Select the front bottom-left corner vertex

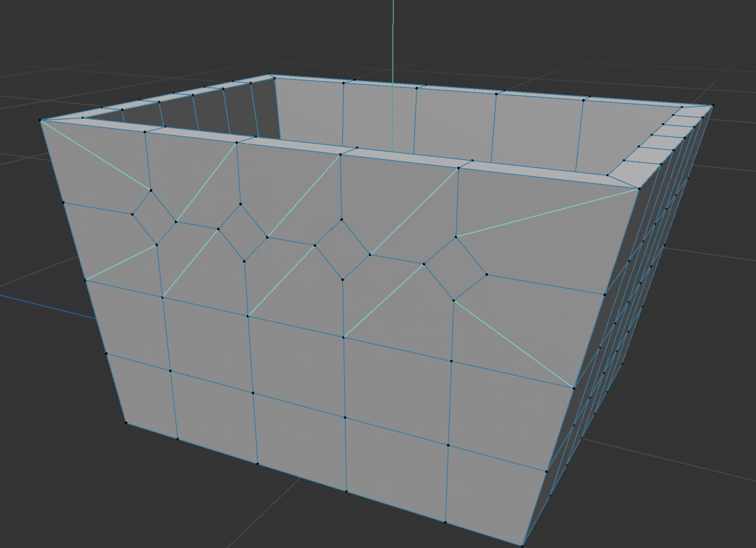(x=126, y=422)
